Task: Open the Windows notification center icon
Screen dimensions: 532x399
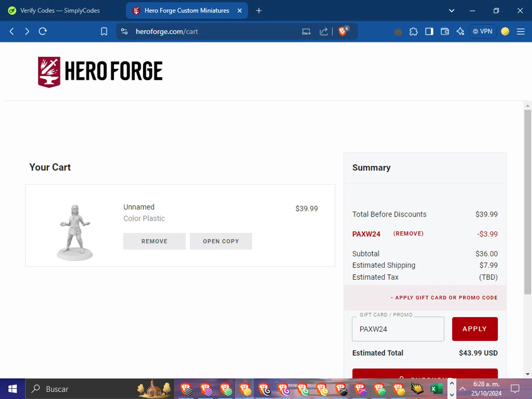Action: [515, 389]
